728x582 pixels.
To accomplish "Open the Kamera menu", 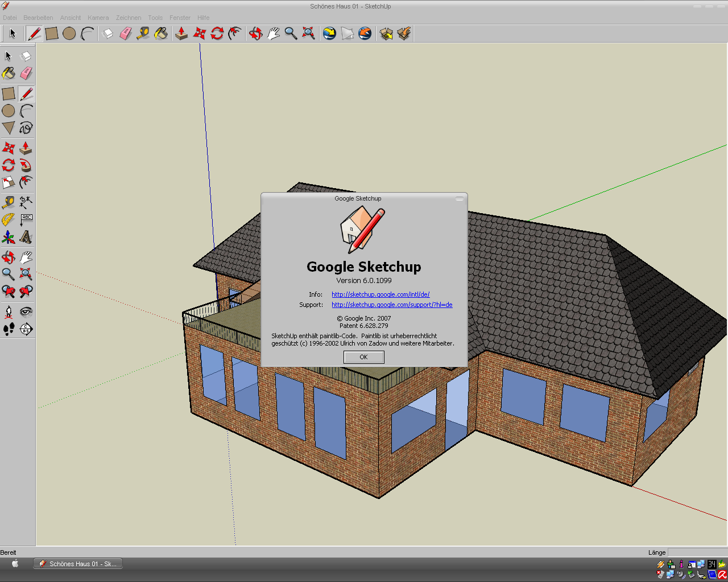I will pos(98,18).
